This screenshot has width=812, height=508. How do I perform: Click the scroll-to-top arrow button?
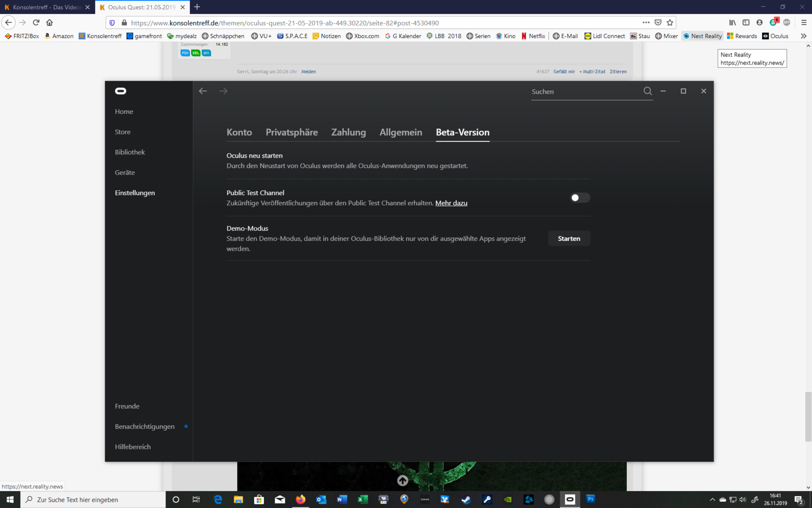click(402, 480)
